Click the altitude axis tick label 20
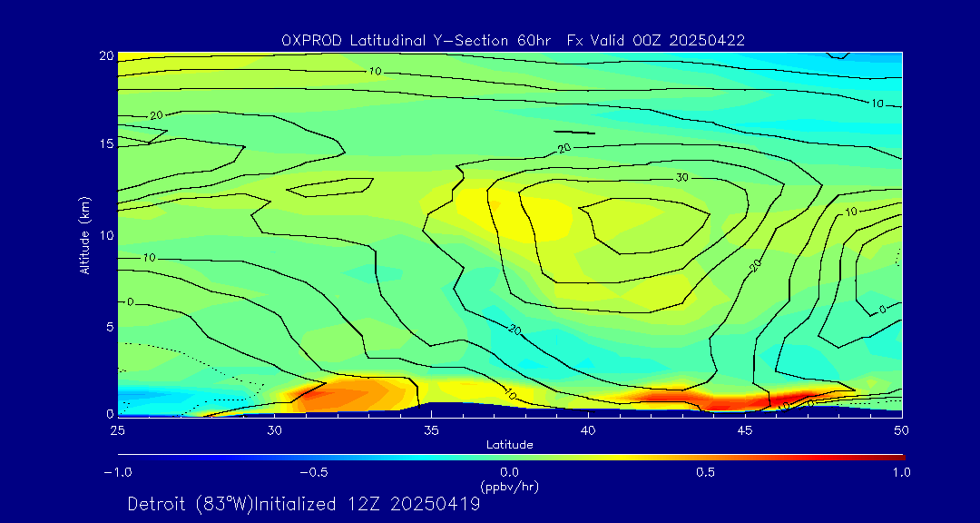The width and height of the screenshot is (980, 523). click(x=106, y=55)
